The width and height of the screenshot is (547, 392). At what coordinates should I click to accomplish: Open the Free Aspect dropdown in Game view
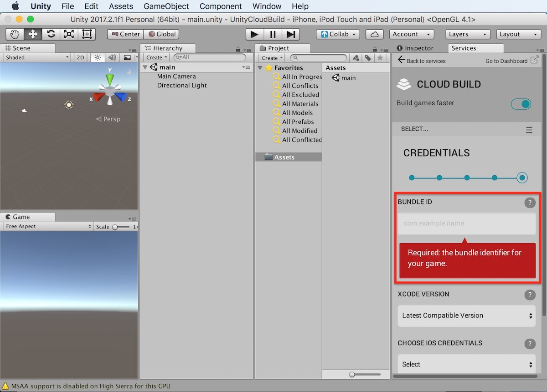point(47,227)
